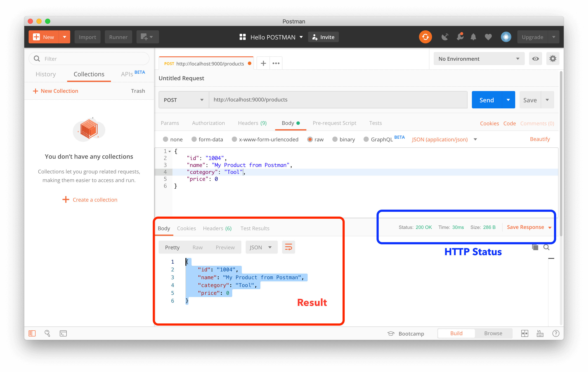
Task: Open the Tests tab
Action: coord(375,123)
